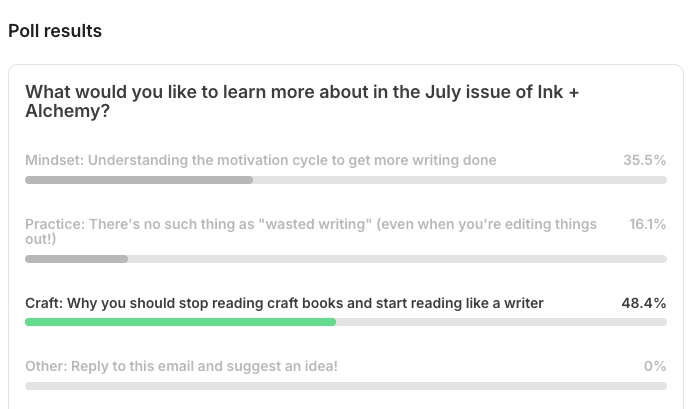Click the Other suggest an idea option
This screenshot has width=692, height=409.
[181, 366]
